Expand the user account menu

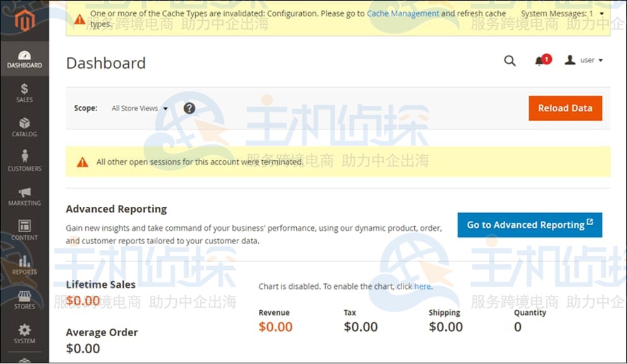pos(585,60)
